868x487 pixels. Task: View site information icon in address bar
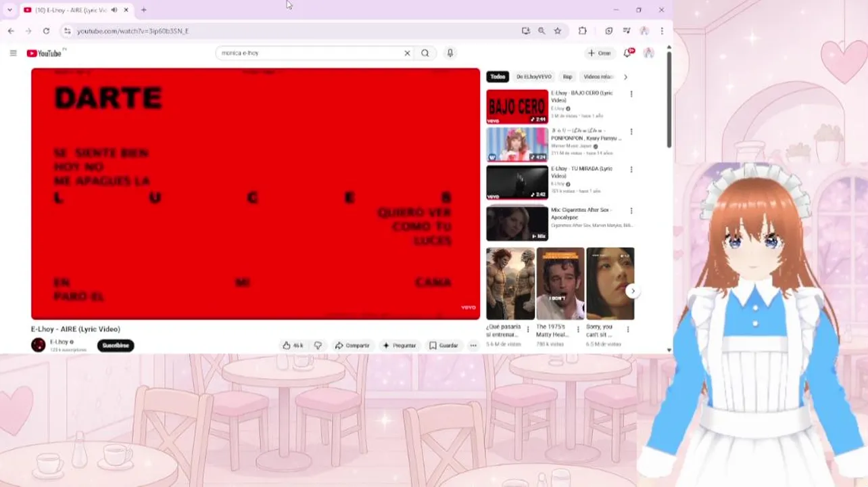click(x=67, y=31)
